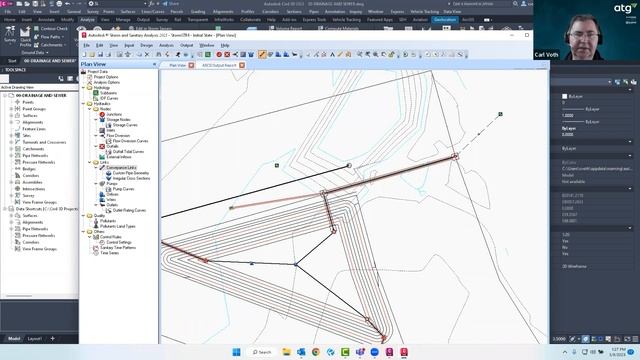Select the Add Weir tool icon

(x=286, y=54)
